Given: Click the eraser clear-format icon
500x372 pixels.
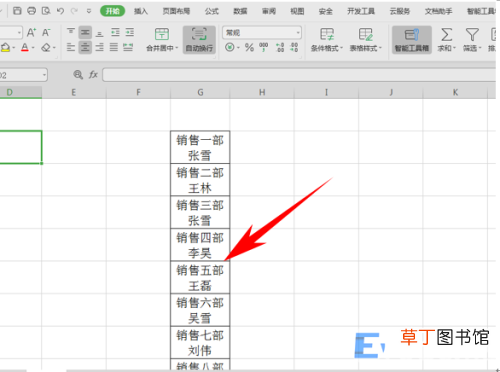Looking at the screenshot, I should pyautogui.click(x=46, y=48).
